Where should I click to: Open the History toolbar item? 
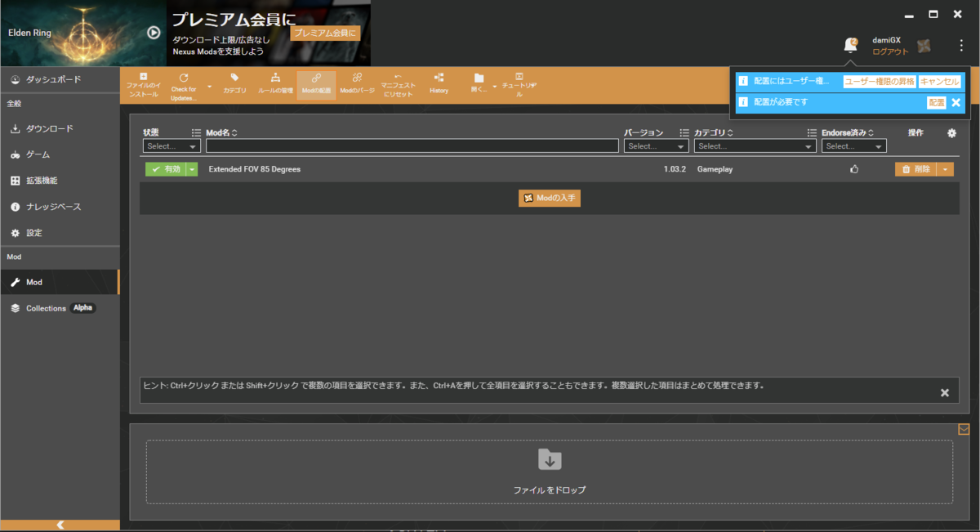439,85
